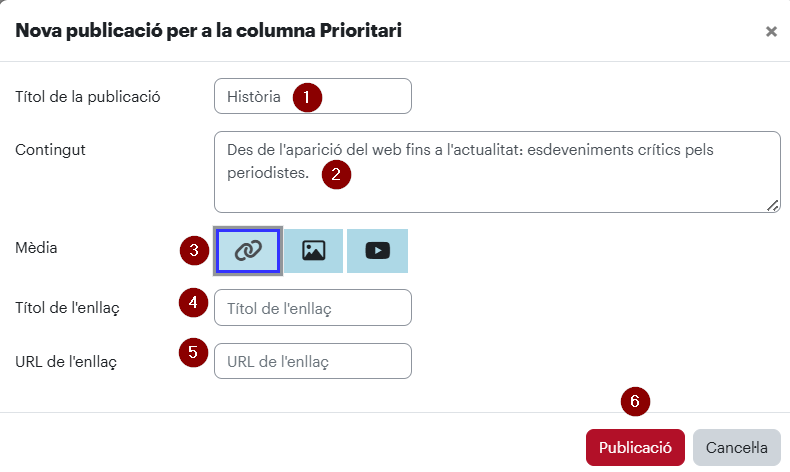Screen dimensions: 790x472
Task: Click the "URL de l'enllaç" label
Action: pyautogui.click(x=66, y=362)
